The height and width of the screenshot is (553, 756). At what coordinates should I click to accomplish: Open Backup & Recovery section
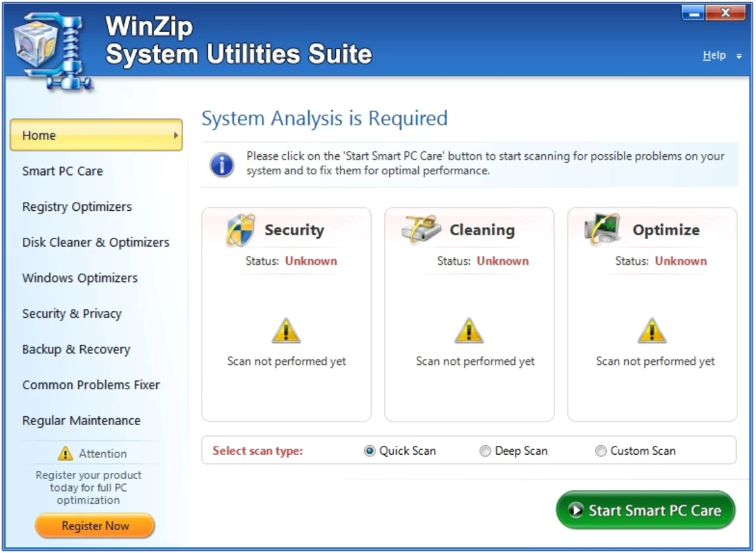76,349
